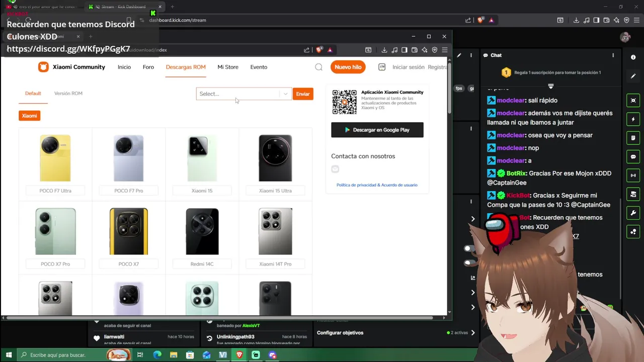Open the Select... device dropdown
The image size is (644, 362).
coord(244,94)
